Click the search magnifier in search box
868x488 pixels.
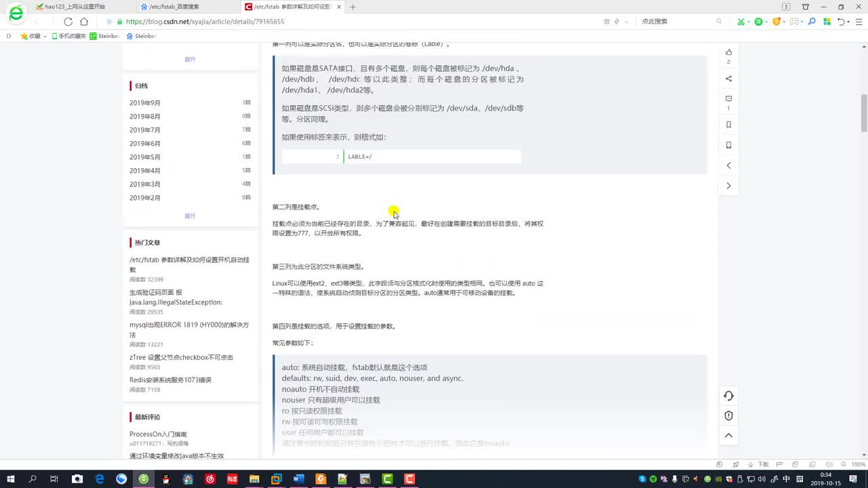(x=719, y=22)
